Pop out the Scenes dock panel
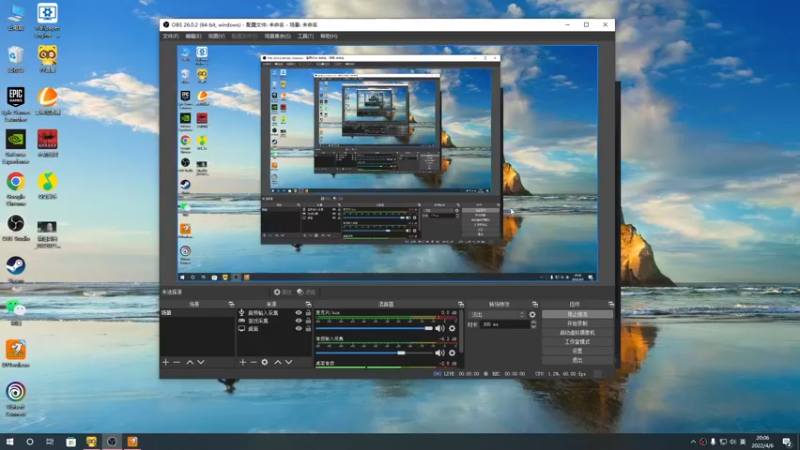This screenshot has width=800, height=450. pyautogui.click(x=231, y=304)
